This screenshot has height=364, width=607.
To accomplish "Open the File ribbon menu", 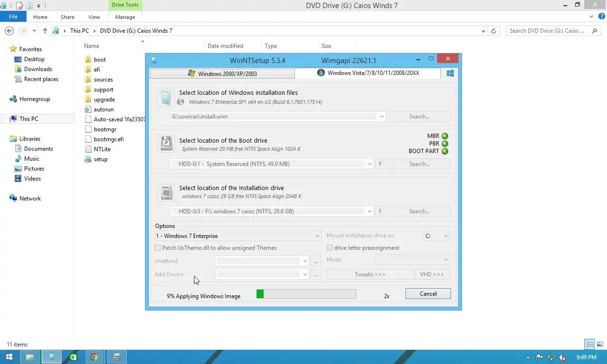I will pyautogui.click(x=13, y=17).
